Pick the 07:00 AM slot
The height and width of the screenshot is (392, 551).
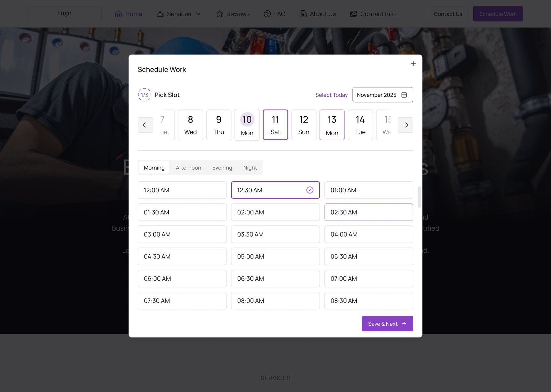369,278
